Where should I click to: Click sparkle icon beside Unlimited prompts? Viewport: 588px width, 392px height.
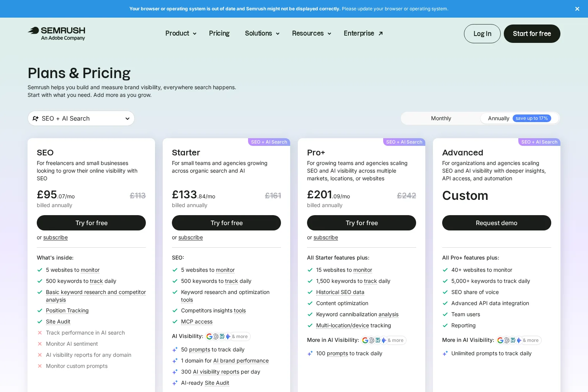pos(445,353)
